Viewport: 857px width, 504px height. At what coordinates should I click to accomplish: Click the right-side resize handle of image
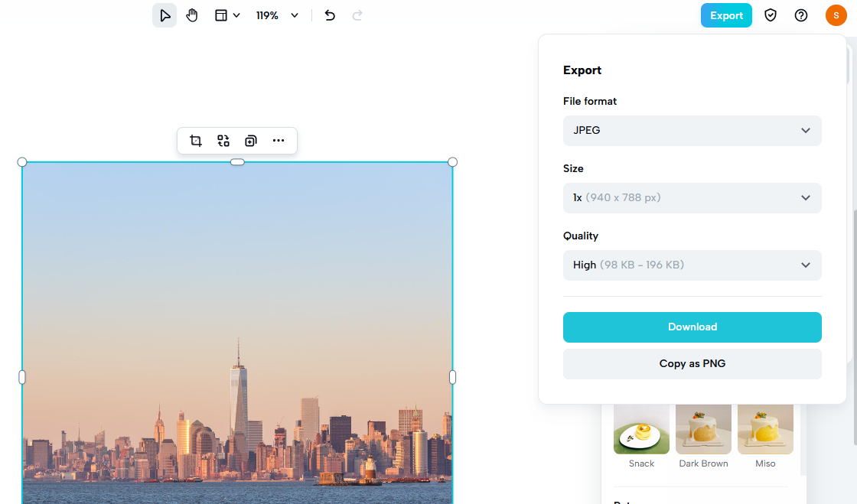[x=452, y=377]
